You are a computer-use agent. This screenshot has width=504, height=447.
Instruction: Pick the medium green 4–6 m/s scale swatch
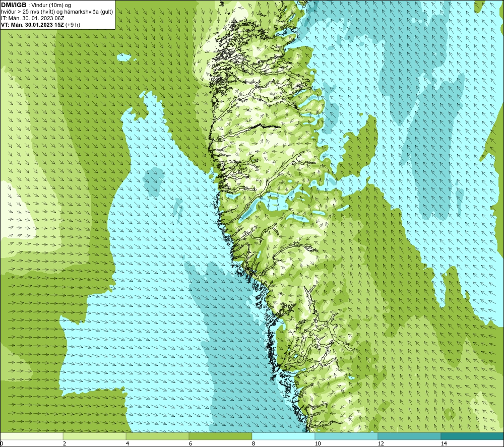pyautogui.click(x=157, y=436)
